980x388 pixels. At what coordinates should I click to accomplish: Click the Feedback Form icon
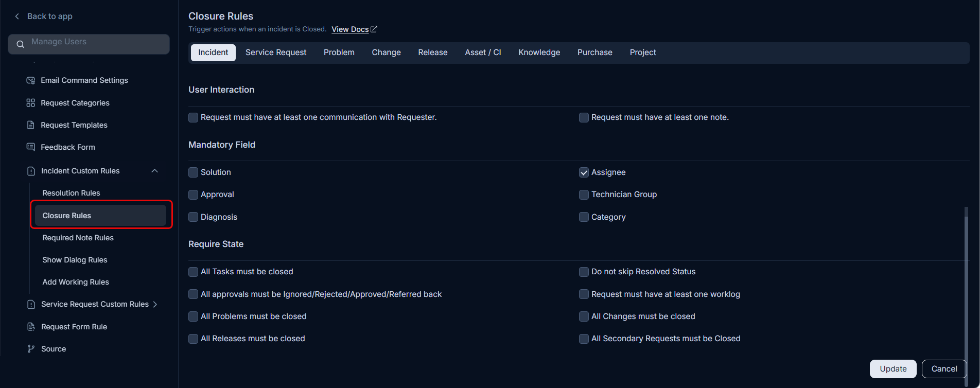31,147
